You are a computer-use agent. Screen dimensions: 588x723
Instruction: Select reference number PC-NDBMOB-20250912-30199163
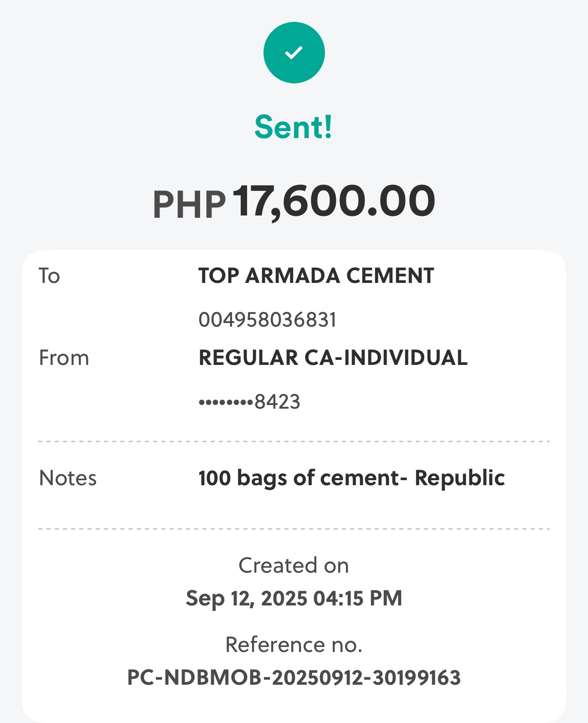point(294,677)
